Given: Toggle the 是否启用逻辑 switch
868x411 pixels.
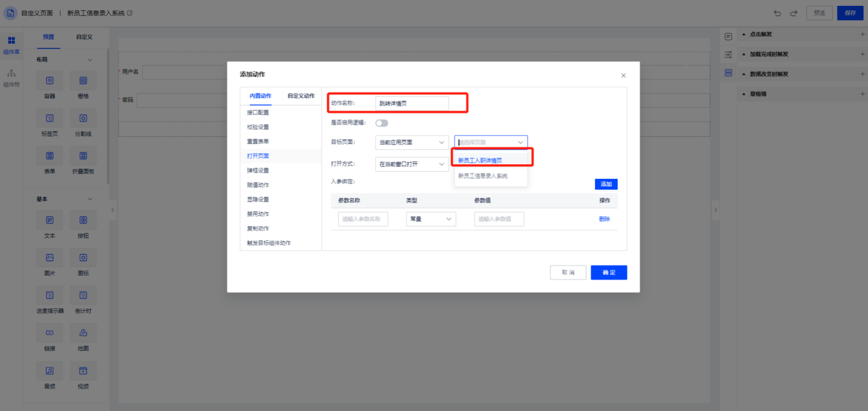Looking at the screenshot, I should pos(382,123).
